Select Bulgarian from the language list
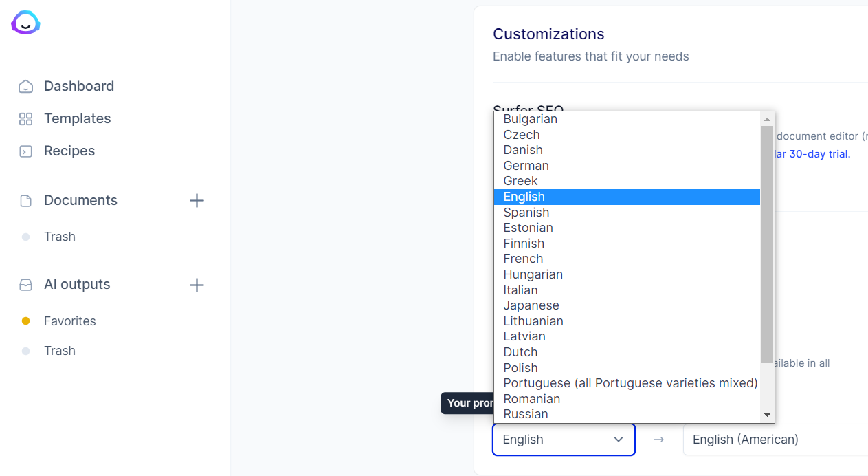Screen dimensions: 868x476 coord(530,119)
